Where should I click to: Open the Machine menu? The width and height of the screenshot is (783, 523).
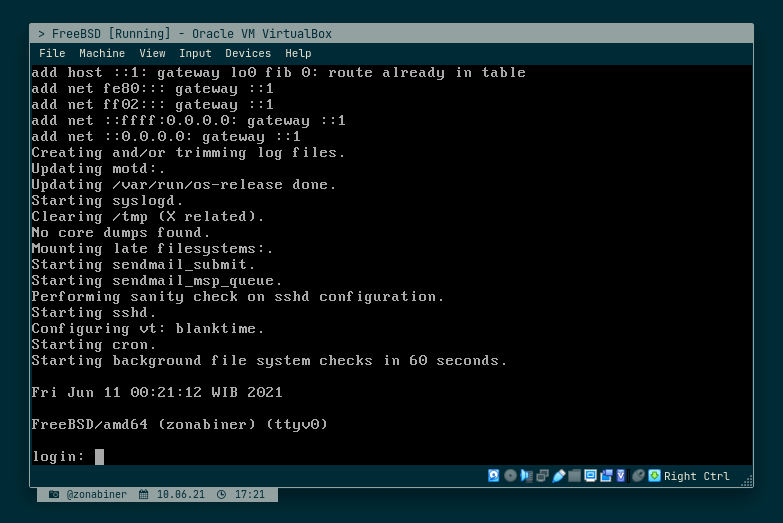point(102,53)
